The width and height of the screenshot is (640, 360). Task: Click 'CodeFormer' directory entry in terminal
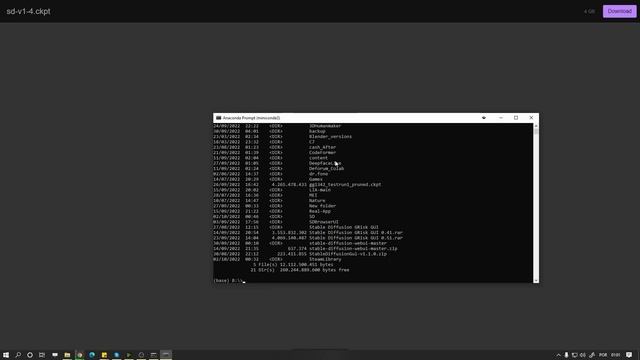[322, 153]
